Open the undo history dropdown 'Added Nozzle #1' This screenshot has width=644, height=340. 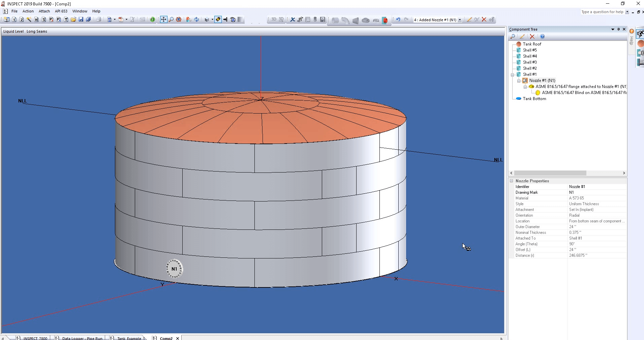[x=460, y=20]
